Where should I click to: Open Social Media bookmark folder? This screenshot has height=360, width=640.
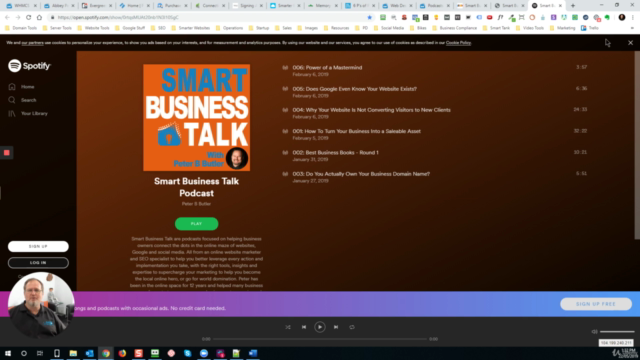point(389,28)
